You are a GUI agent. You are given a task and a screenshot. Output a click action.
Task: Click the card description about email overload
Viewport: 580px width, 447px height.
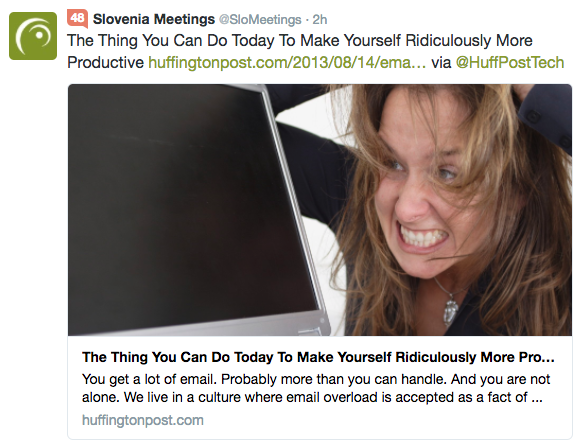click(316, 388)
